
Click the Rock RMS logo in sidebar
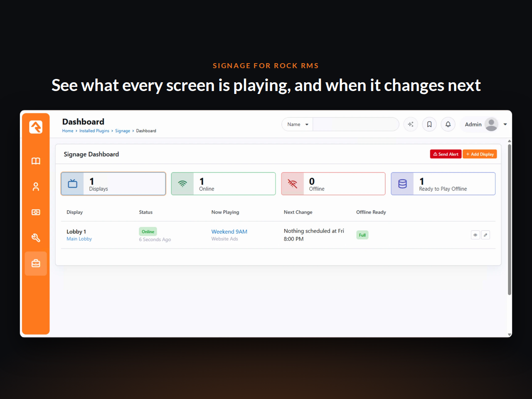(36, 127)
